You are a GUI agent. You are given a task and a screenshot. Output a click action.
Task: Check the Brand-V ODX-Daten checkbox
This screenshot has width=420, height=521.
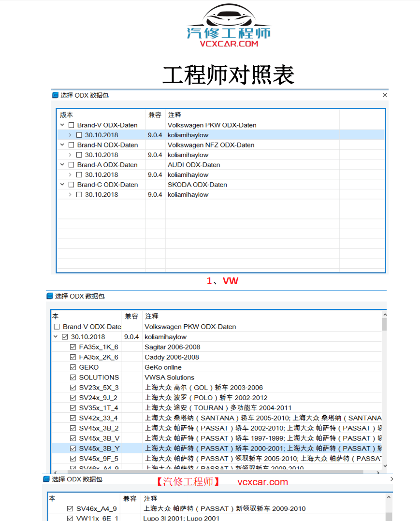(71, 125)
